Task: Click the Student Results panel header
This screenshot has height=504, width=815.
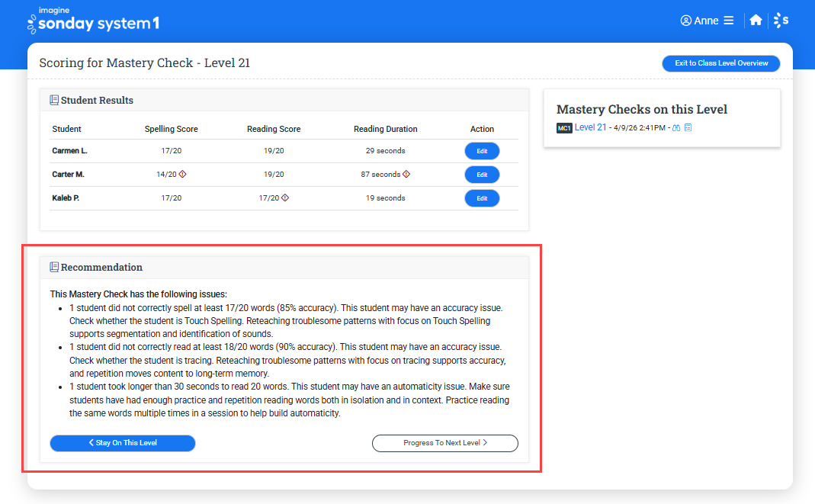Action: [x=96, y=100]
